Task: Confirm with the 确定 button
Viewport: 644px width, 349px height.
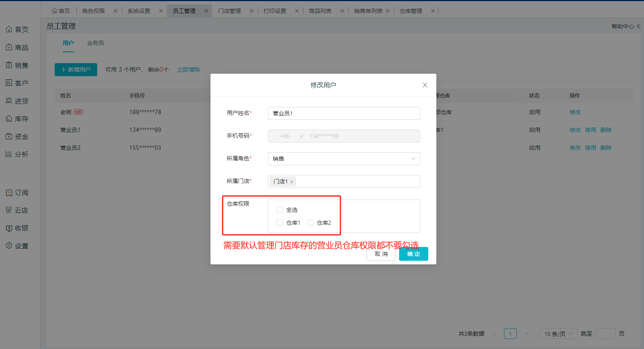Action: (x=414, y=254)
